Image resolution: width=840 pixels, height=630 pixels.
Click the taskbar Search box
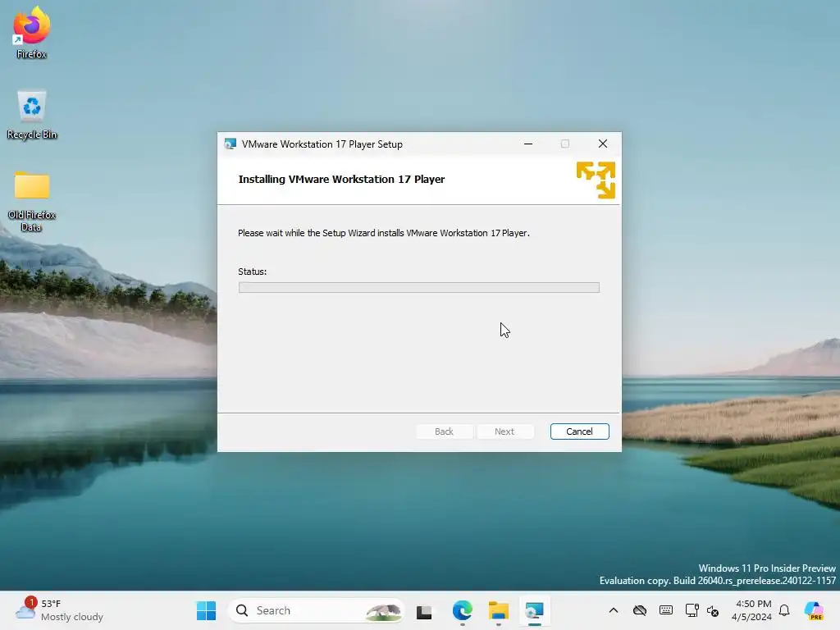(x=317, y=610)
